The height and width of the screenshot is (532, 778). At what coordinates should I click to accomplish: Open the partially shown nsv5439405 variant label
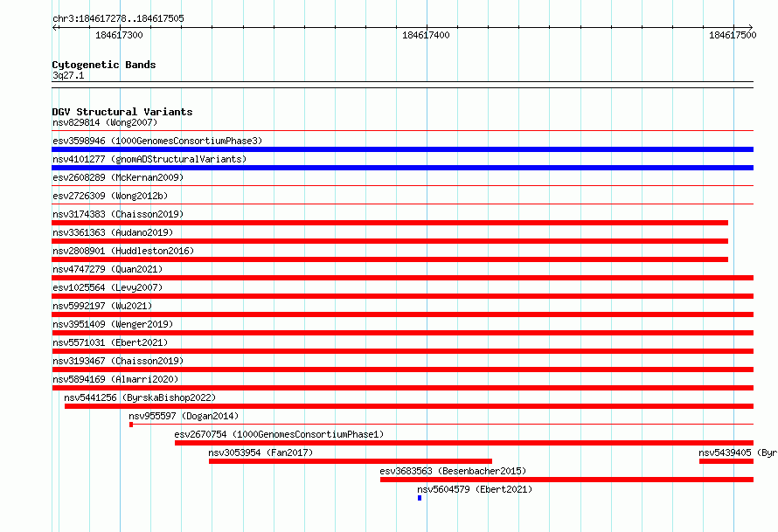(738, 453)
